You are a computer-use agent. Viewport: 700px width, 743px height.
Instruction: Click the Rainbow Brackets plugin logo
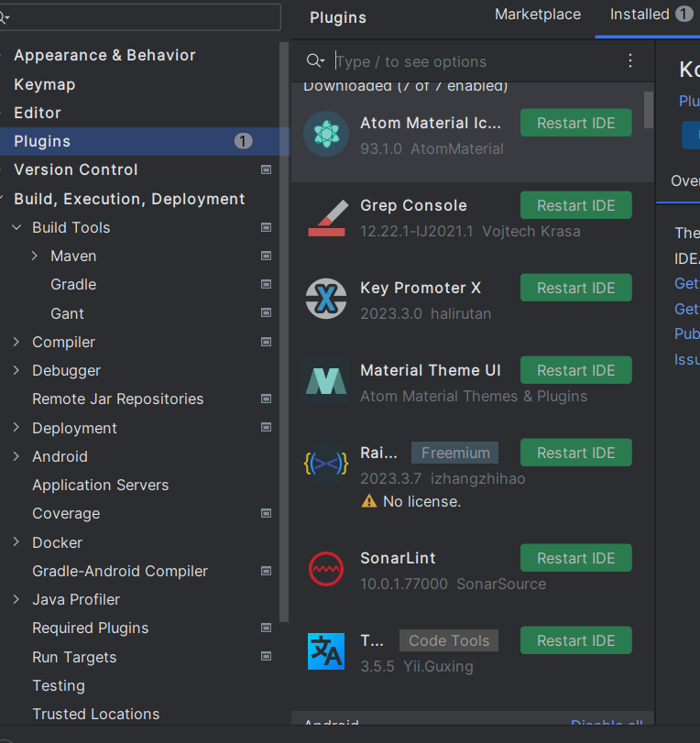pos(326,464)
